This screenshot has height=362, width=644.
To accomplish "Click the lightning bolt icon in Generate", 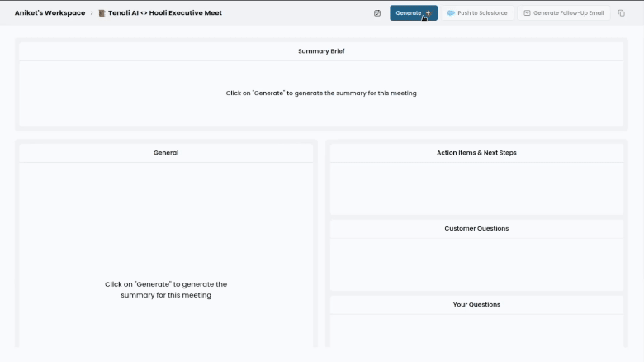I will pos(429,12).
